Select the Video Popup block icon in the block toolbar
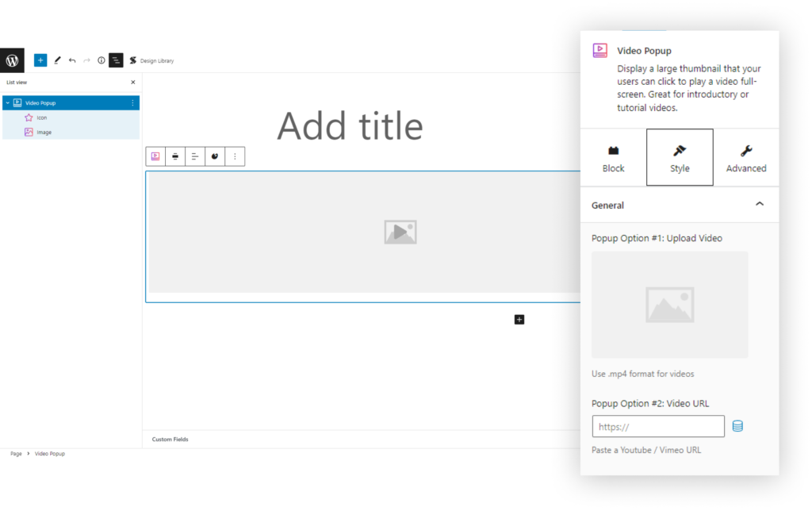This screenshot has width=812, height=511. tap(155, 156)
